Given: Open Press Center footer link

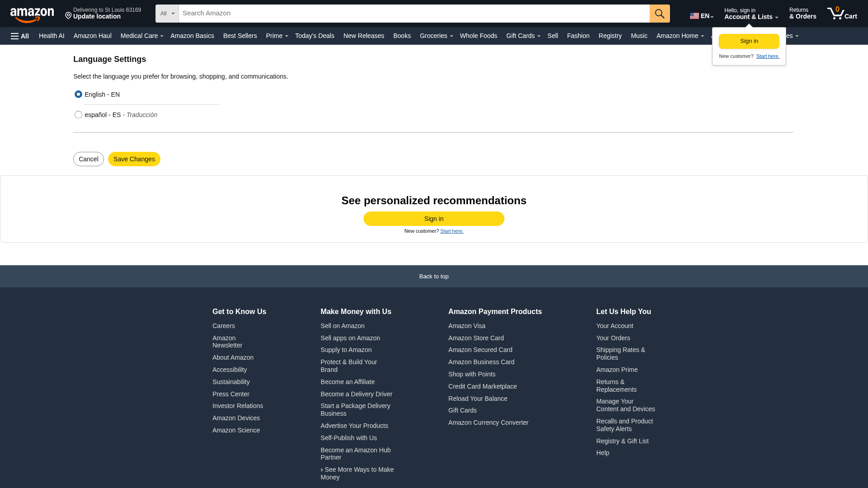Looking at the screenshot, I should pos(231,394).
